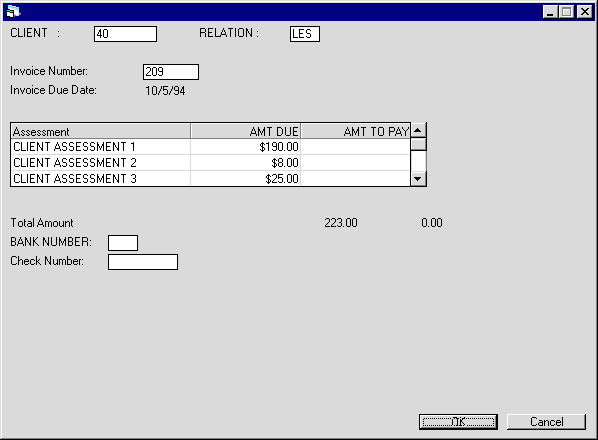Image resolution: width=598 pixels, height=440 pixels.
Task: Click the AMT DUE column header
Action: coord(246,132)
